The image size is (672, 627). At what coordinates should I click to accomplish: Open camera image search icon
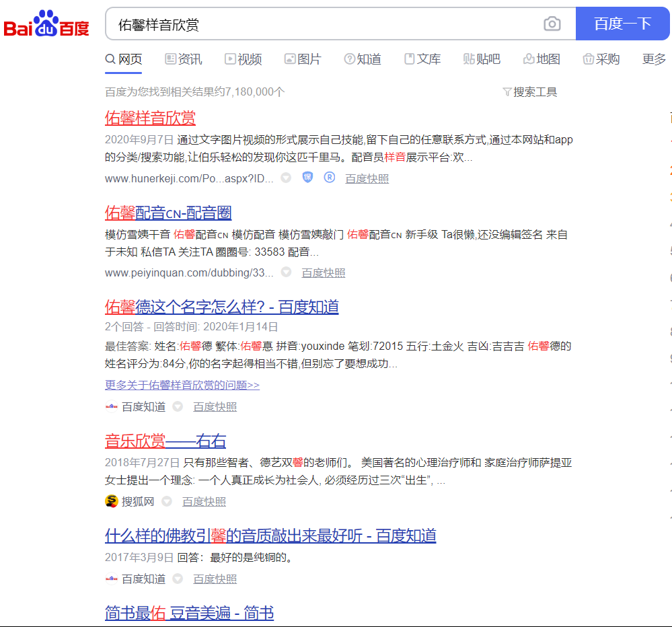tap(552, 24)
